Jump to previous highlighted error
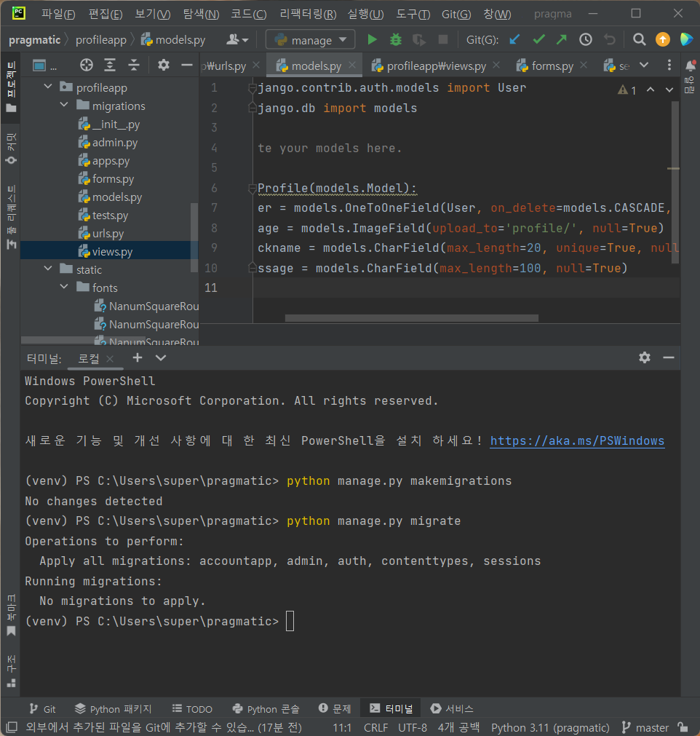The height and width of the screenshot is (736, 700). (x=651, y=90)
